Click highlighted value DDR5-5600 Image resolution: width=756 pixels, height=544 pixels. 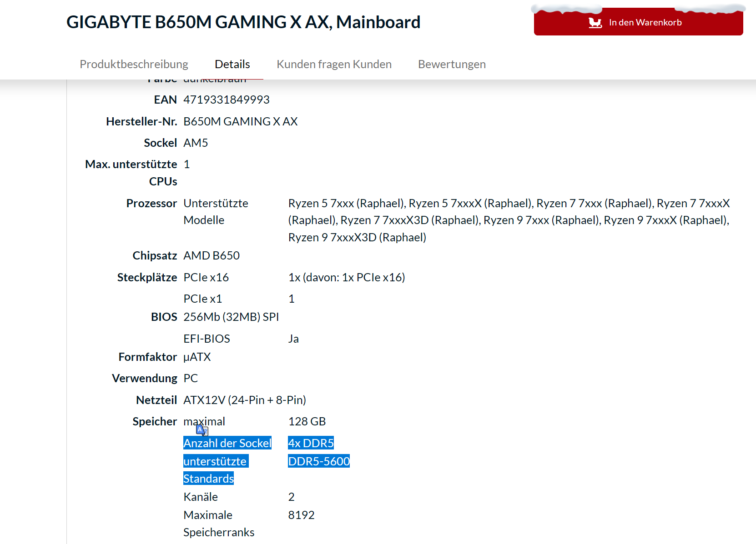319,461
